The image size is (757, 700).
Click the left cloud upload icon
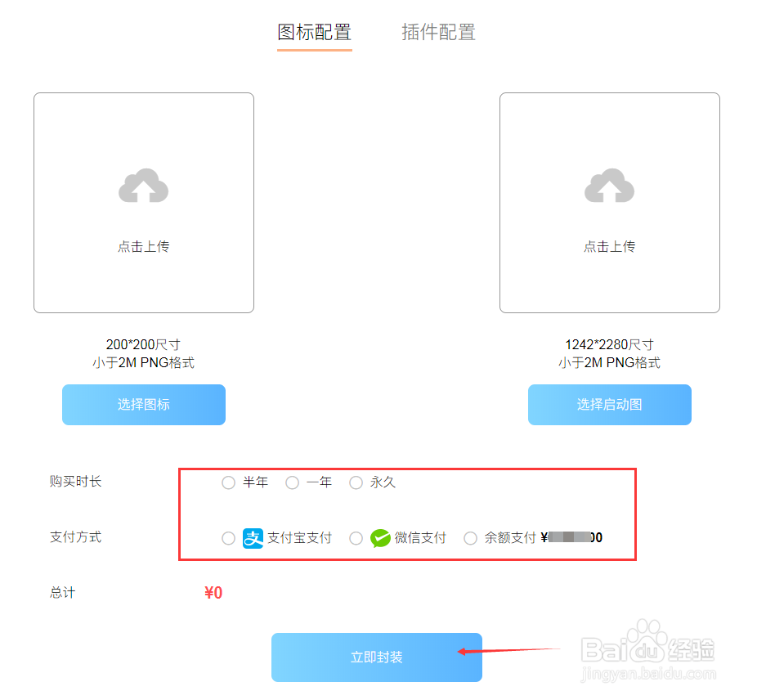pos(143,186)
